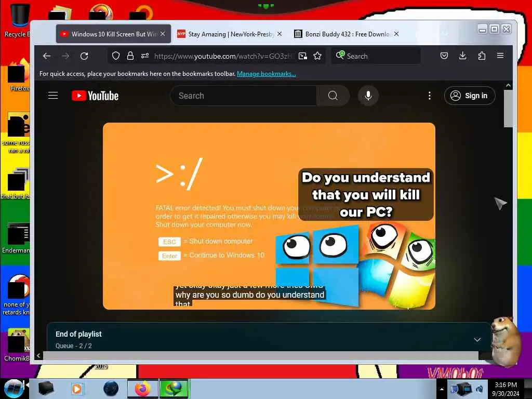532x399 pixels.
Task: Open the Firefox desktop shortcut
Action: point(19,75)
